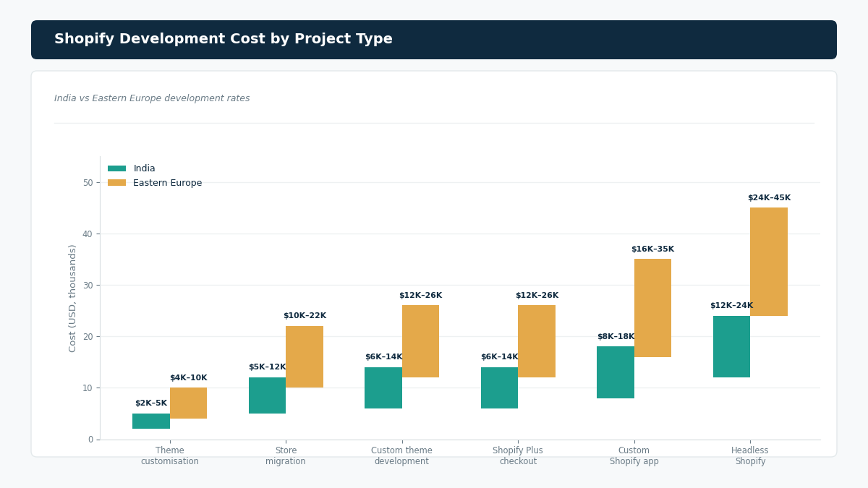Click the $24K–45K data label
The image size is (868, 488).
pyautogui.click(x=769, y=198)
